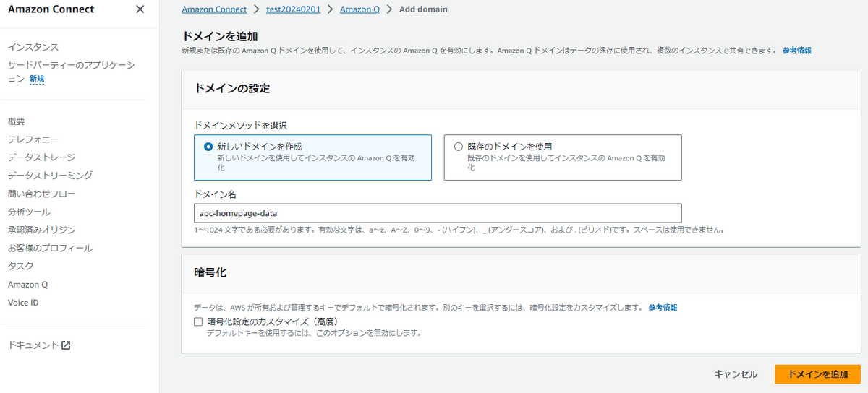Open サードパーティーのアプリケーション sidebar item

click(x=71, y=72)
